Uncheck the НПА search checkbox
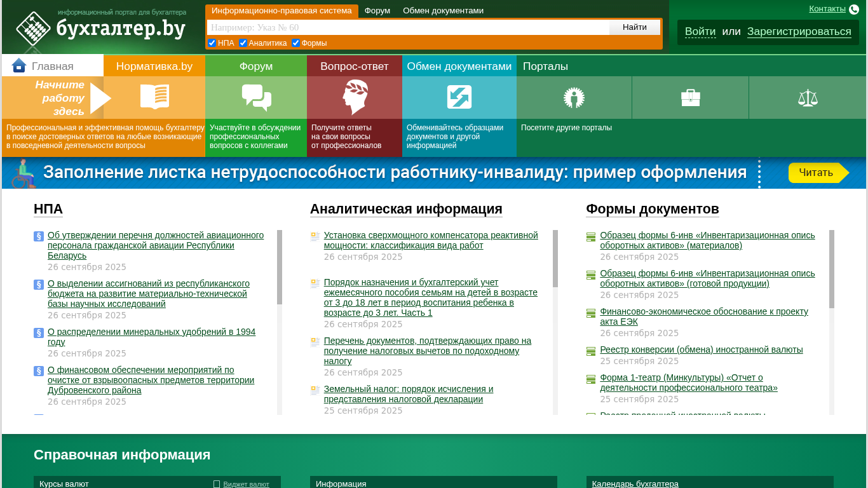 coord(212,43)
